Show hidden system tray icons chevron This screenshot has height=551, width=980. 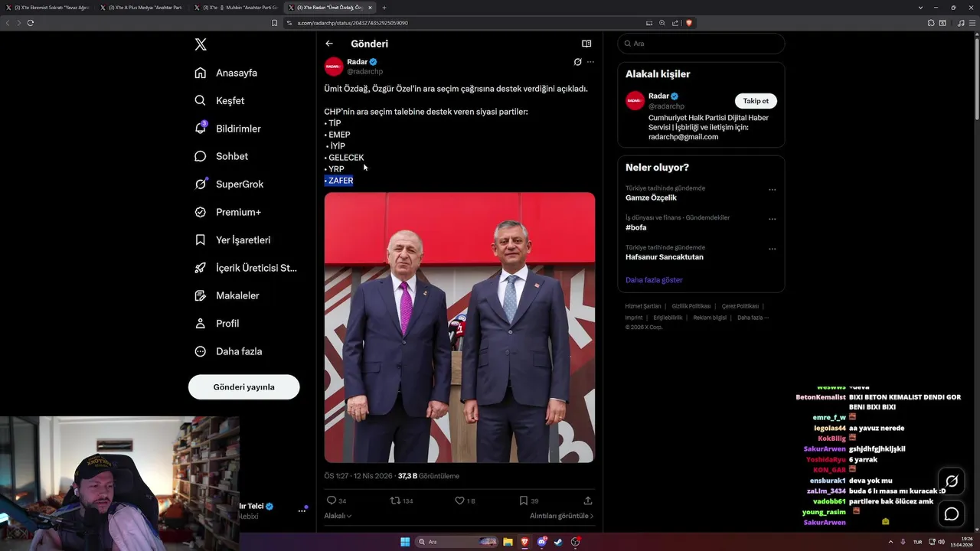pos(890,542)
